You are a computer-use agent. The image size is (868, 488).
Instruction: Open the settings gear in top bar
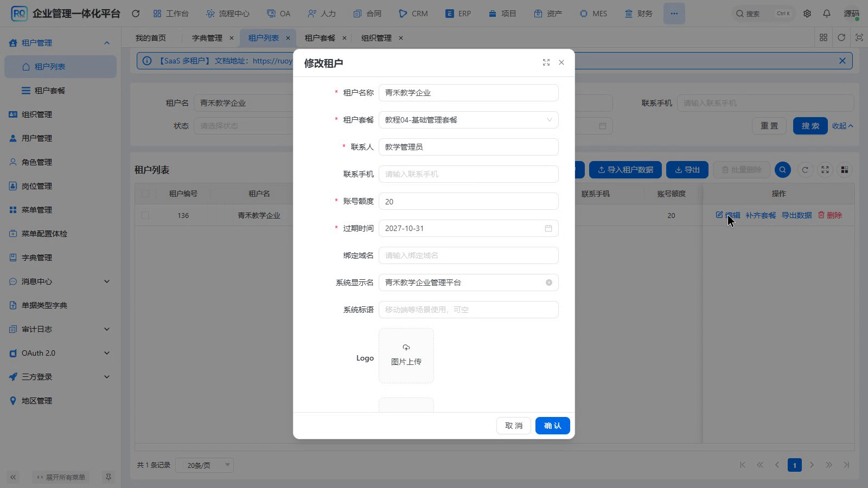[807, 14]
